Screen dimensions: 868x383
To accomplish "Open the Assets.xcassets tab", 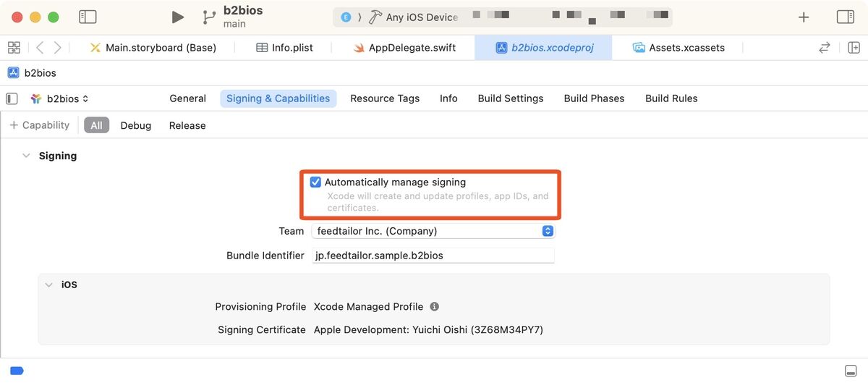I will pyautogui.click(x=678, y=48).
